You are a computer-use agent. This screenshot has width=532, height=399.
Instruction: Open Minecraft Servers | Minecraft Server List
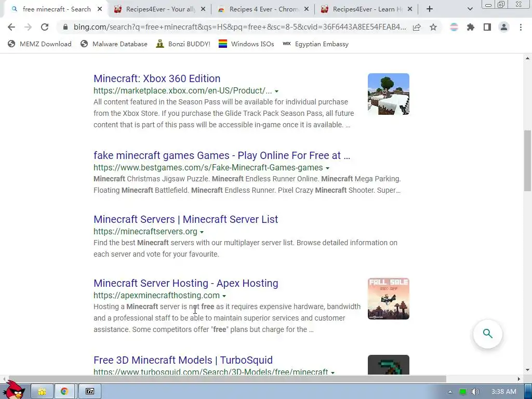[185, 219]
